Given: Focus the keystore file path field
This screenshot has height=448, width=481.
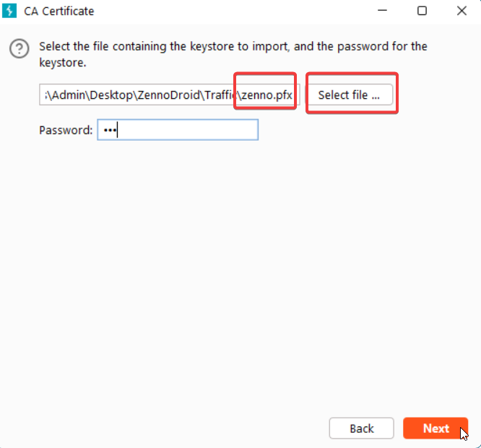Looking at the screenshot, I should [x=137, y=95].
